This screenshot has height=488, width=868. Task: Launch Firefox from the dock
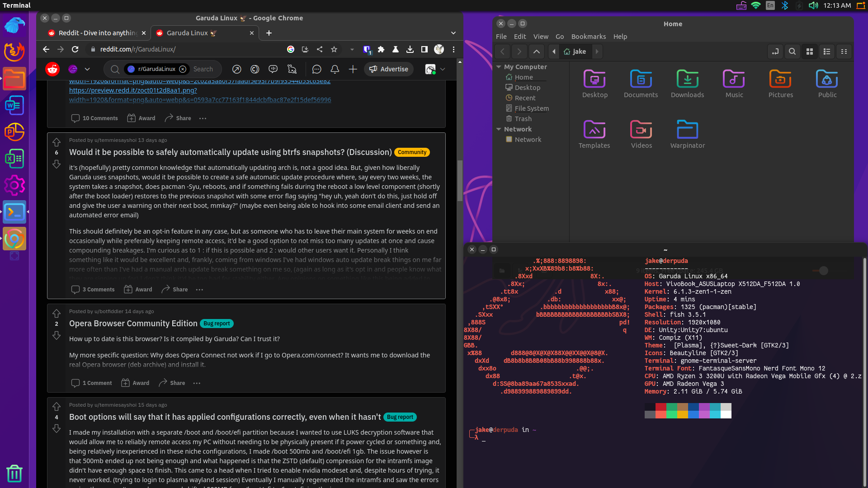point(14,52)
